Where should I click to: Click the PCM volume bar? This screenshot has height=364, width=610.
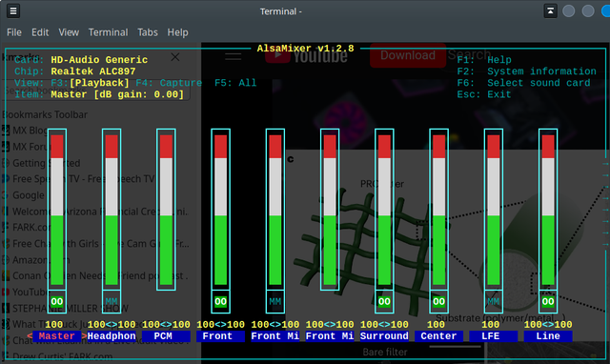pyautogui.click(x=166, y=210)
